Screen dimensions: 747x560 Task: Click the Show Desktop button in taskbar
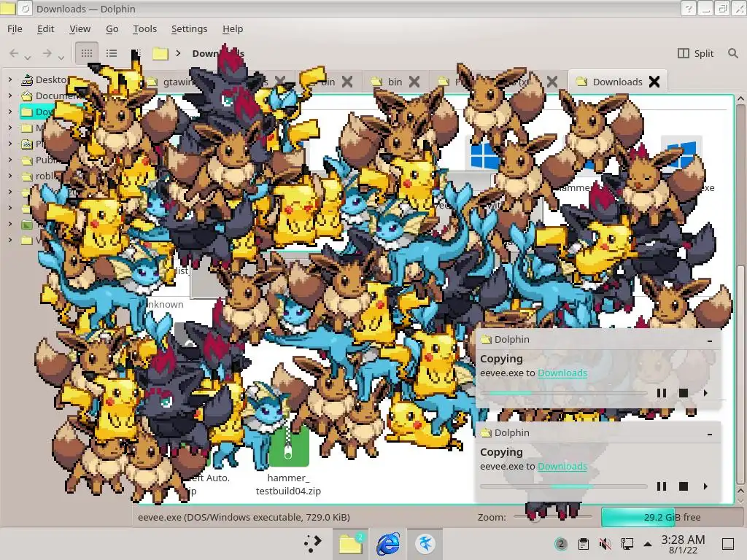pyautogui.click(x=728, y=544)
